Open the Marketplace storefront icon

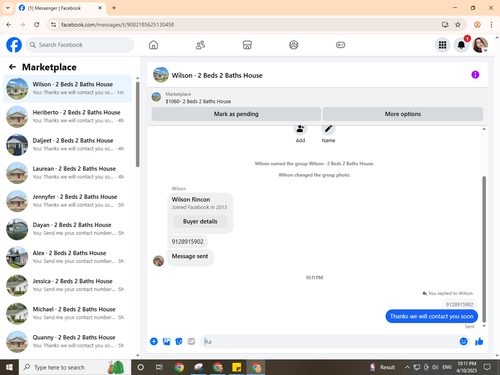point(247,45)
